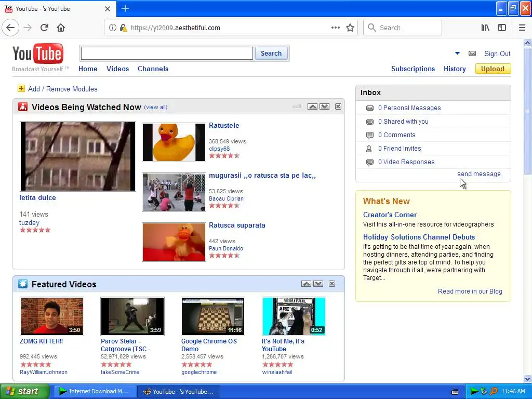Viewport: 532px width, 399px height.
Task: Click Read more in our Blog
Action: pos(470,291)
